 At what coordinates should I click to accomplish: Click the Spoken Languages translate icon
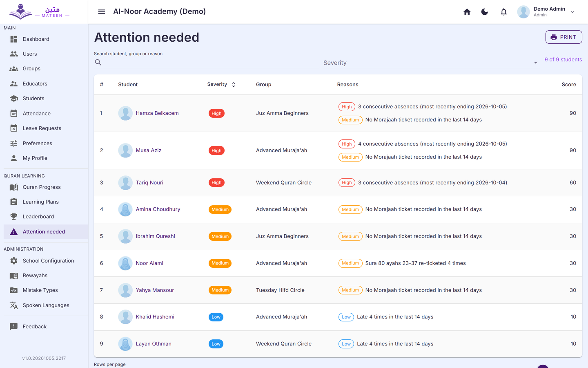click(x=14, y=305)
